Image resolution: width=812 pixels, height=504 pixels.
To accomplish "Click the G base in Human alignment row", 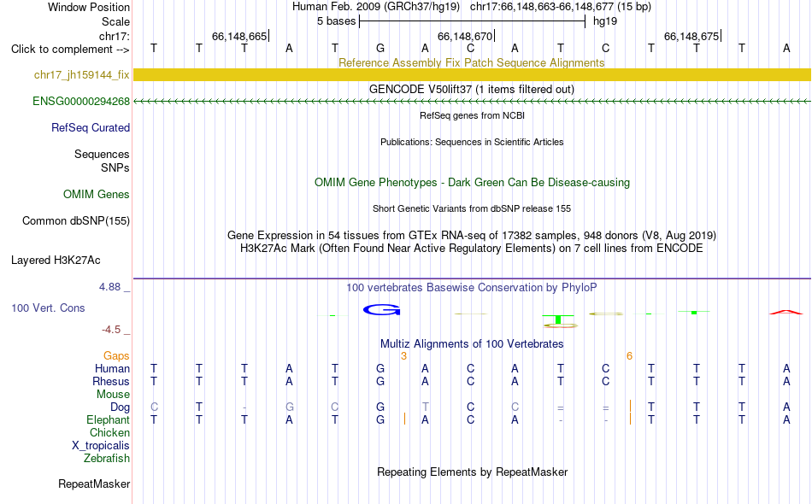I will tap(380, 369).
